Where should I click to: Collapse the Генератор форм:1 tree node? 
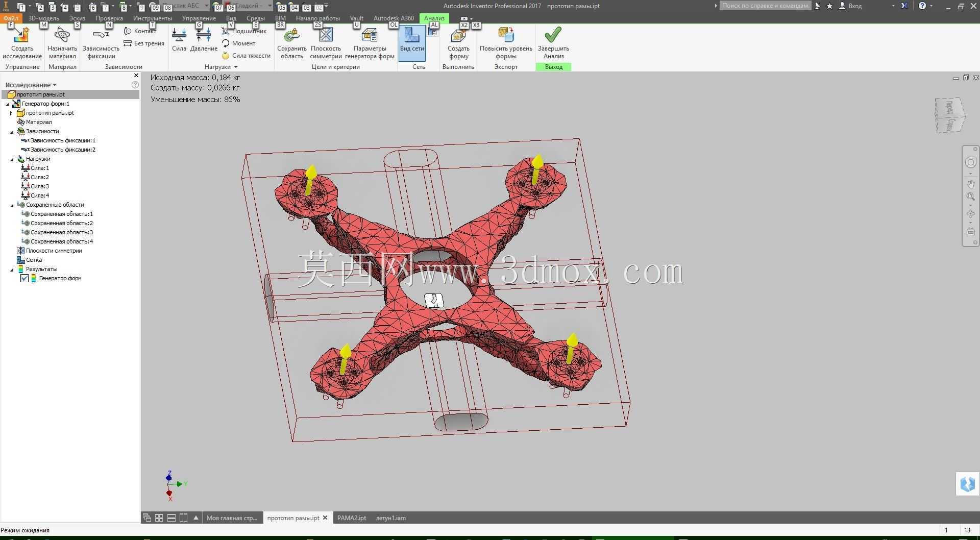(x=7, y=104)
